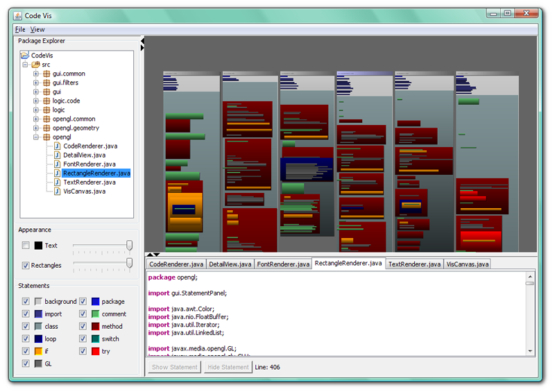The width and height of the screenshot is (555, 392).
Task: Click the CodeVis project icon in tree
Action: 25,55
